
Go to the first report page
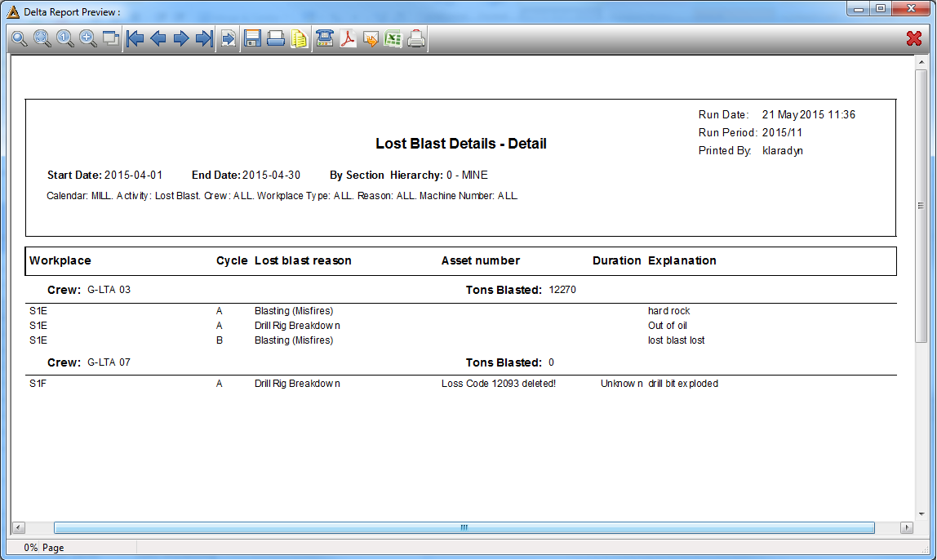(135, 39)
